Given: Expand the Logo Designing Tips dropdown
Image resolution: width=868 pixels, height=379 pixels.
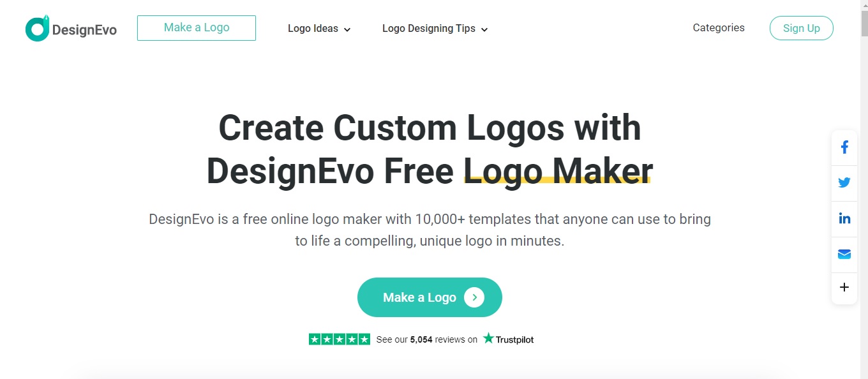Looking at the screenshot, I should tap(435, 29).
